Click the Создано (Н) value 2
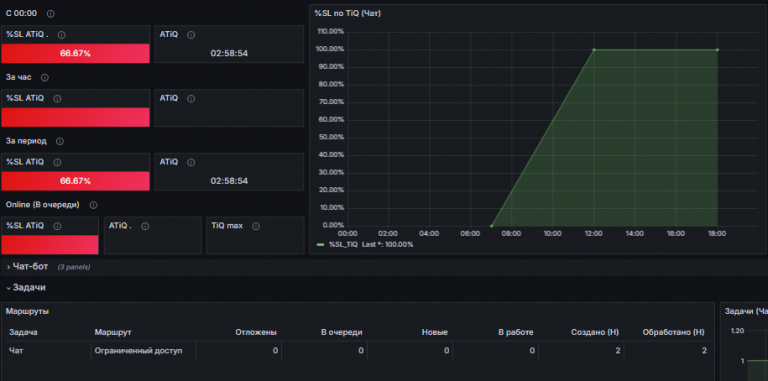768x381 pixels. tap(618, 351)
